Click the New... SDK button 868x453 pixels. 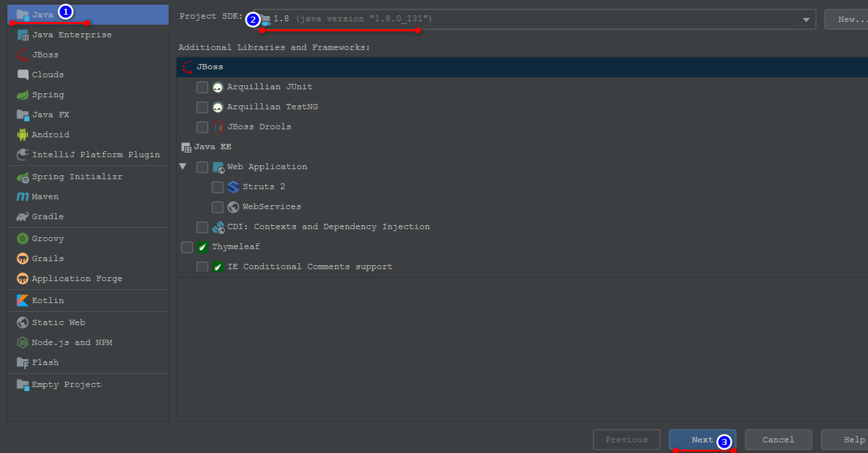tap(847, 19)
